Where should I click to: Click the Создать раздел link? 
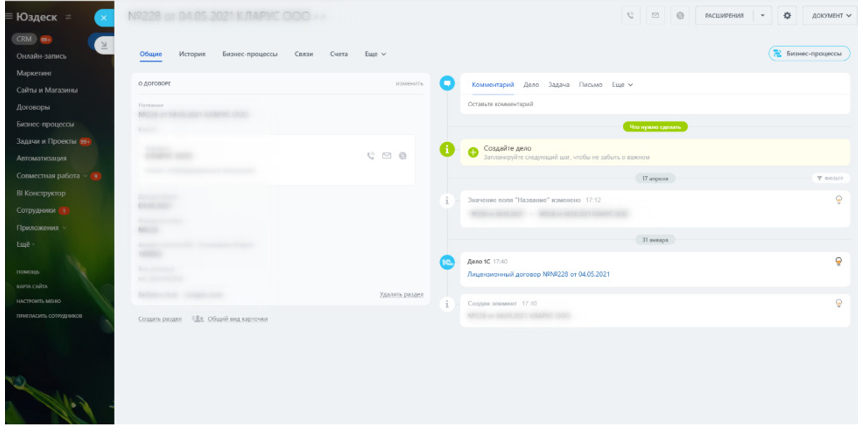[x=160, y=319]
